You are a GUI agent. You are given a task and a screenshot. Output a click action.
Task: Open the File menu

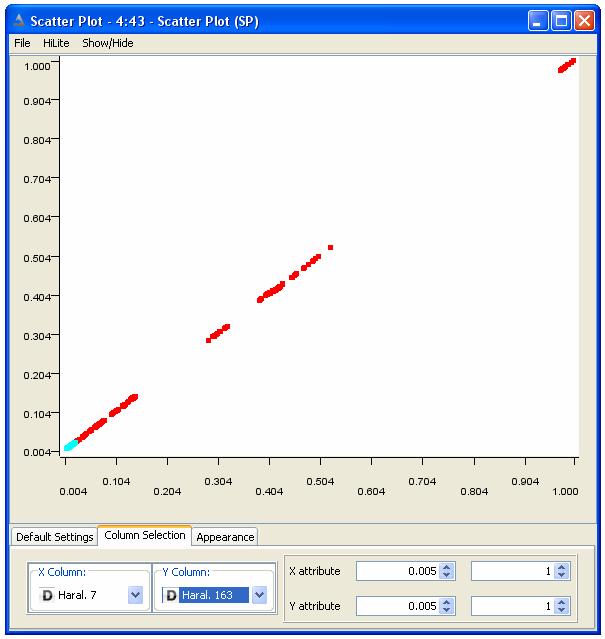22,43
